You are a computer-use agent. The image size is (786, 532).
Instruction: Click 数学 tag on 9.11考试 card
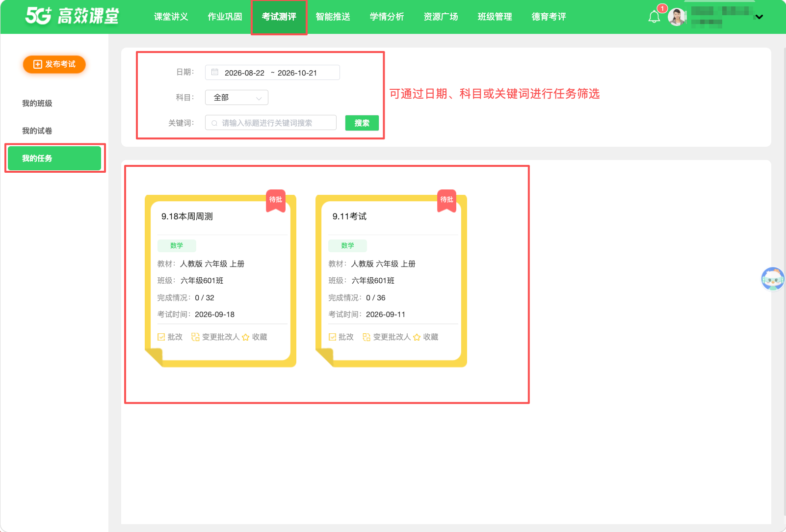tap(347, 246)
